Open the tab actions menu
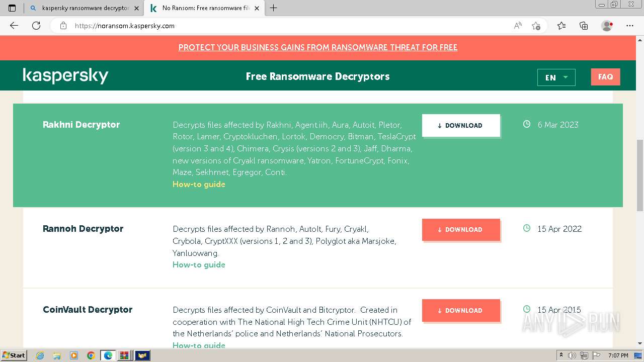The width and height of the screenshot is (644, 362). tap(12, 8)
